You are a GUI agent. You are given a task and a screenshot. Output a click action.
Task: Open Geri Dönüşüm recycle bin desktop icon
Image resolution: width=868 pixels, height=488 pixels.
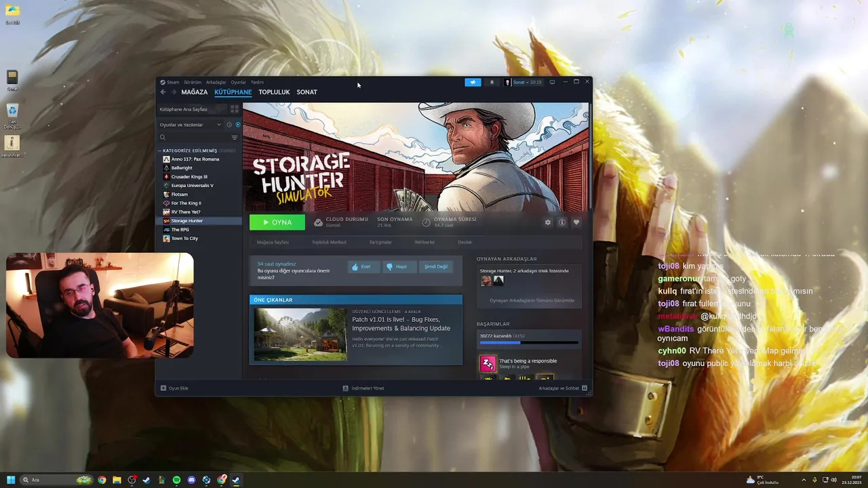(x=12, y=116)
